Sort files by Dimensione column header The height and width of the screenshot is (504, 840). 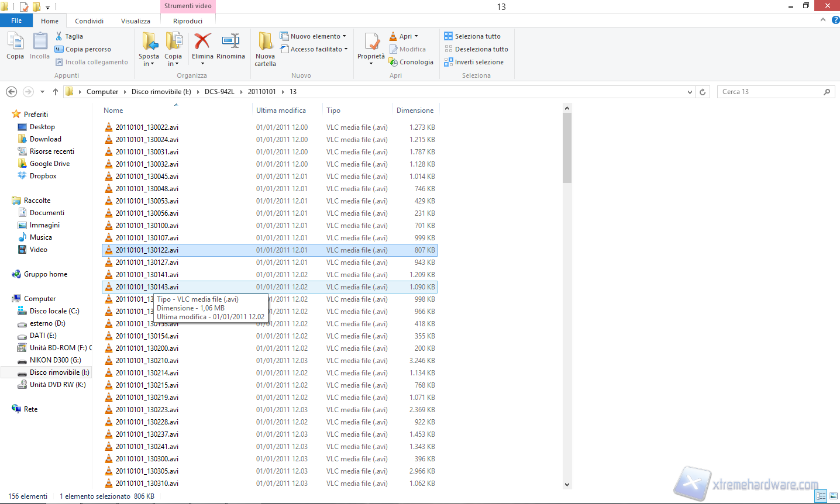click(415, 111)
